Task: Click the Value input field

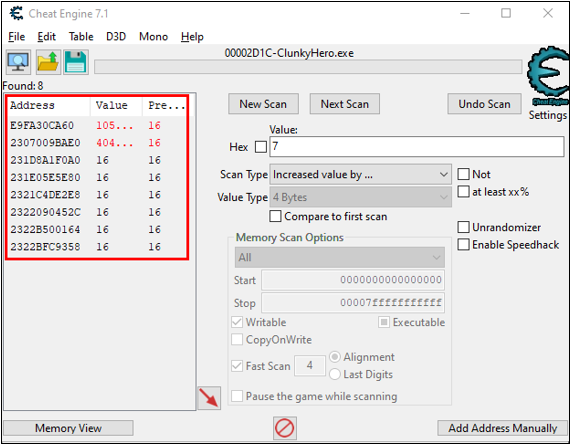Action: pyautogui.click(x=417, y=147)
